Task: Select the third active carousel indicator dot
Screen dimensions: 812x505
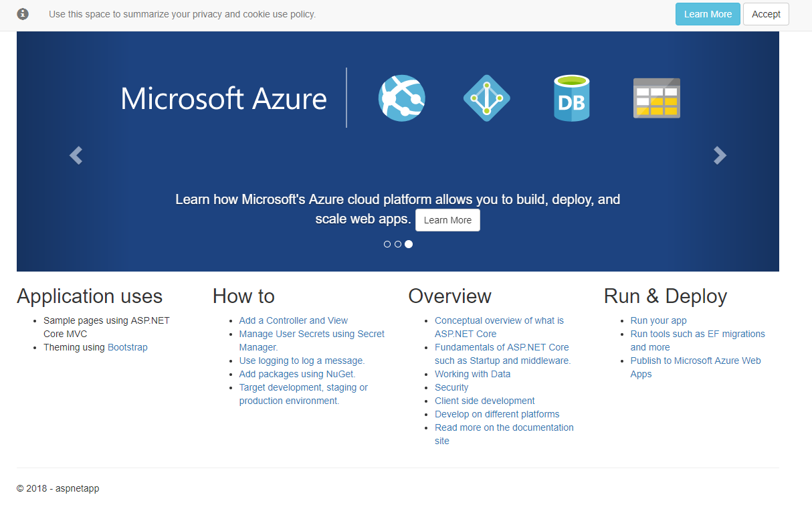Action: (x=409, y=244)
